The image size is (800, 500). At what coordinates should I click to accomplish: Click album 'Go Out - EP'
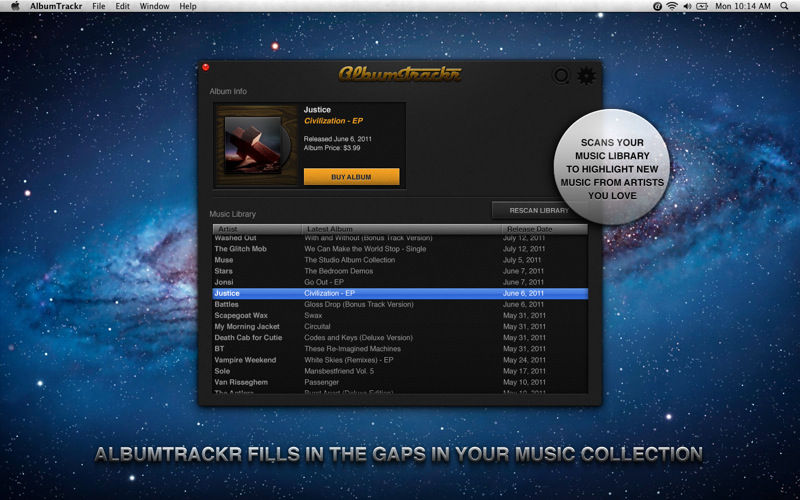[324, 282]
